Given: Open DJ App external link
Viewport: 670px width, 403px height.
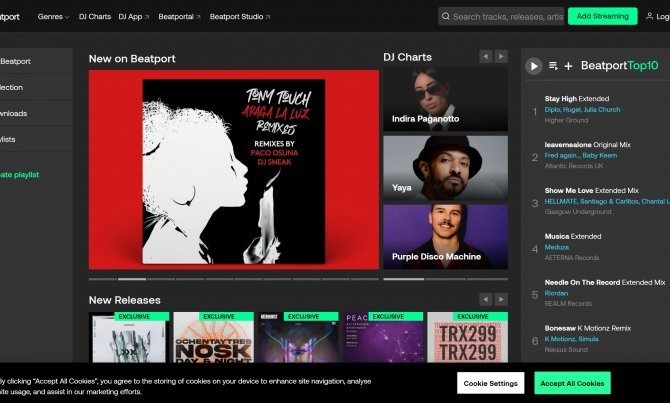Looking at the screenshot, I should (x=134, y=17).
